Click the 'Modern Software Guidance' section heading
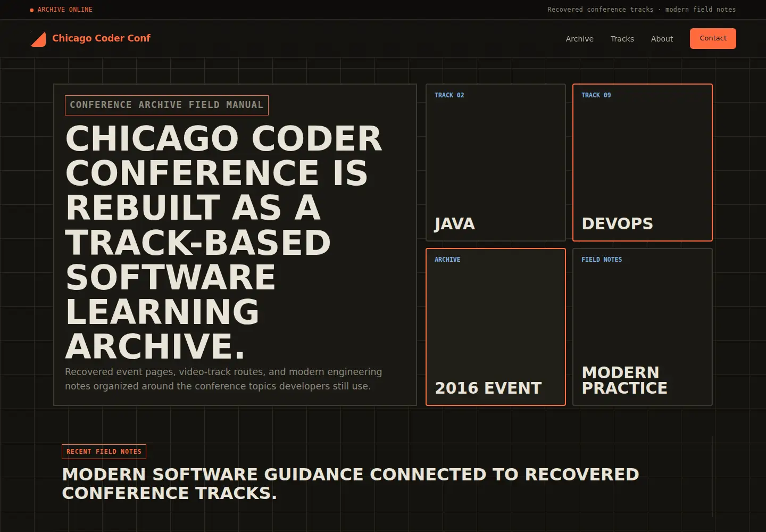Viewport: 766px width, 532px height. pos(351,484)
